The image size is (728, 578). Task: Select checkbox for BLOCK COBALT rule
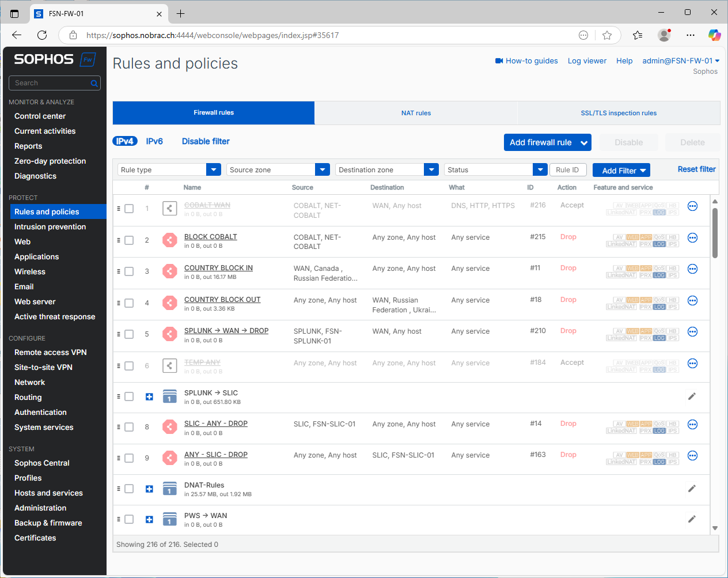129,240
